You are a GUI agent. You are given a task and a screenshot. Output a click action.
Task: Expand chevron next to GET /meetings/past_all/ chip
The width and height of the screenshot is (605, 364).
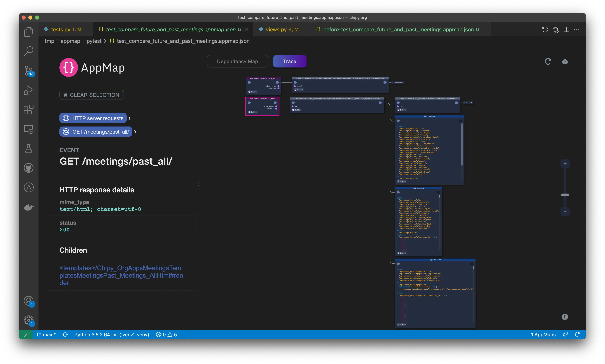point(135,132)
